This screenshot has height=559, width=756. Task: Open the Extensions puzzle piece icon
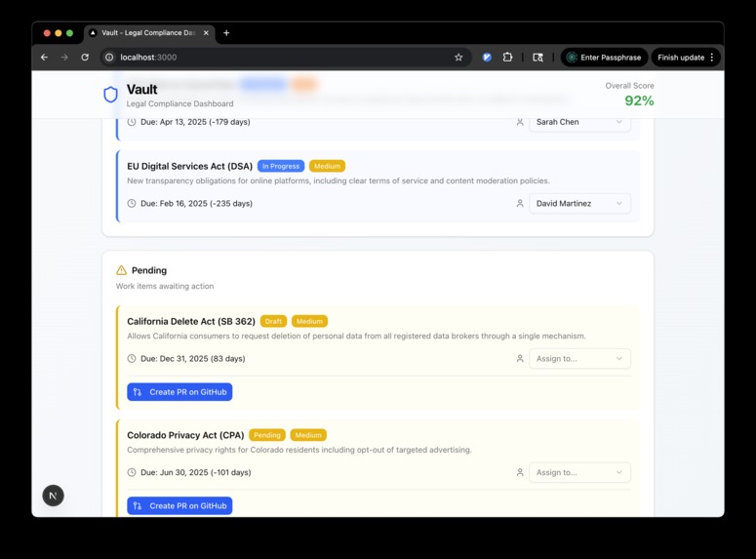click(x=507, y=58)
